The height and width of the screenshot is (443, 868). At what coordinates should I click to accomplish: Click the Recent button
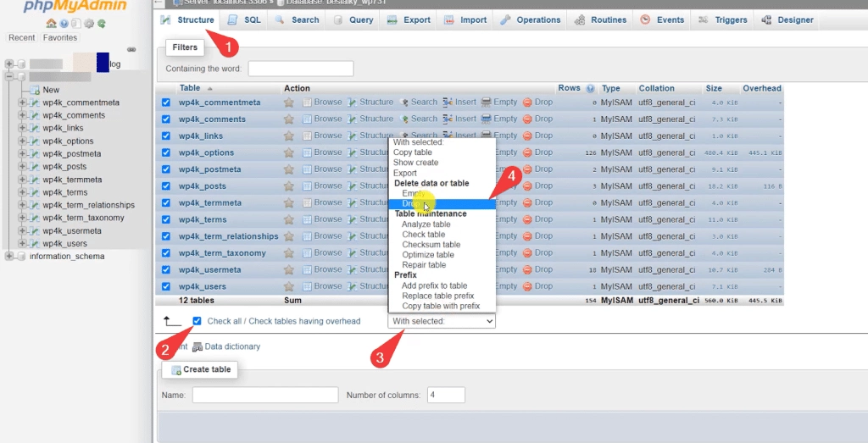(x=21, y=37)
